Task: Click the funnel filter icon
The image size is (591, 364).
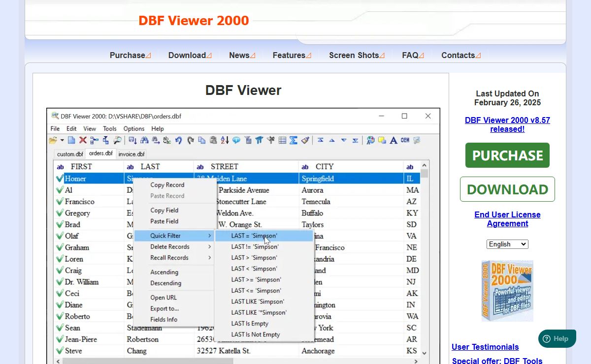Action: (x=248, y=140)
